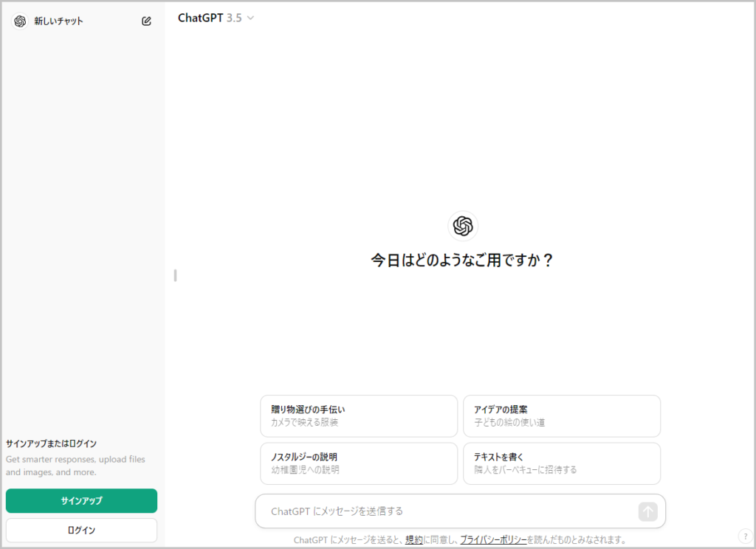Image resolution: width=756 pixels, height=549 pixels.
Task: Click the ChatGPT logo in the sidebar
Action: click(x=20, y=21)
